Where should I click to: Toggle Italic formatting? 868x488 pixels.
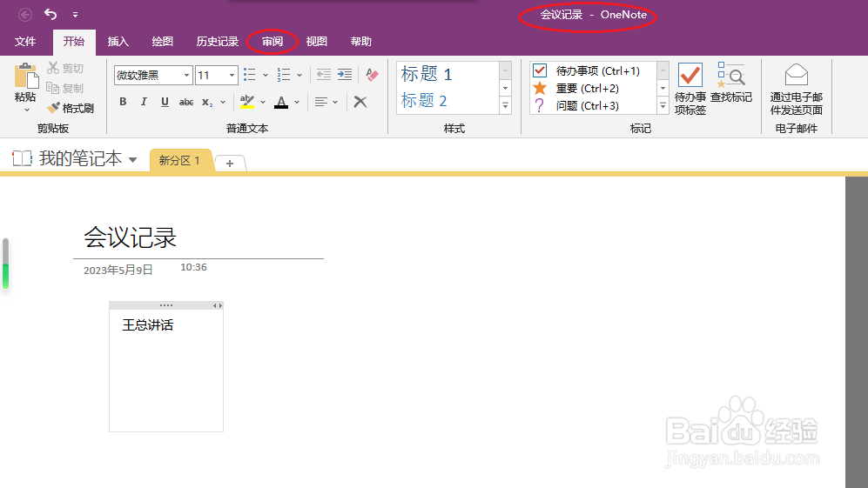point(144,102)
